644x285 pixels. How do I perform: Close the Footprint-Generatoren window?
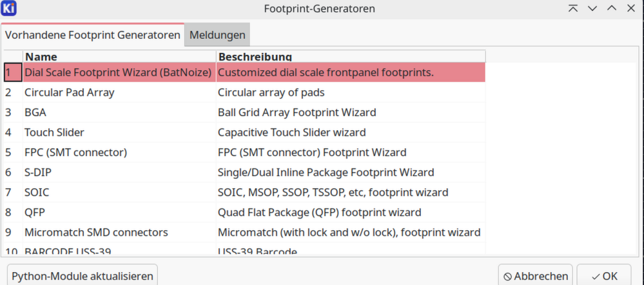pos(632,8)
